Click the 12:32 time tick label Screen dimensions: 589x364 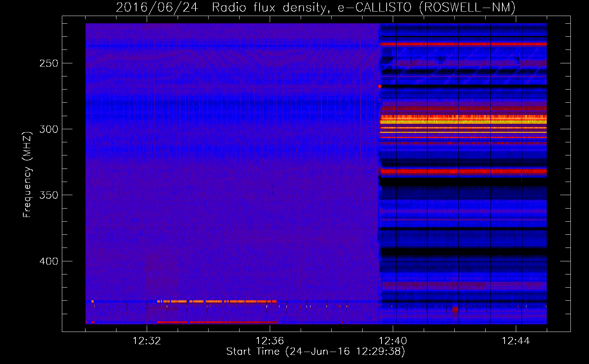[x=147, y=341]
